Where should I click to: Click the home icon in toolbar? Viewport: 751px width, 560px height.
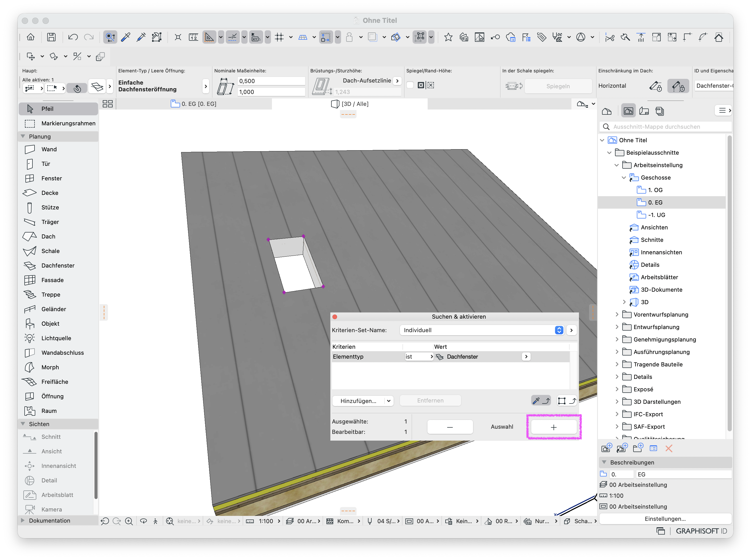[x=31, y=37]
